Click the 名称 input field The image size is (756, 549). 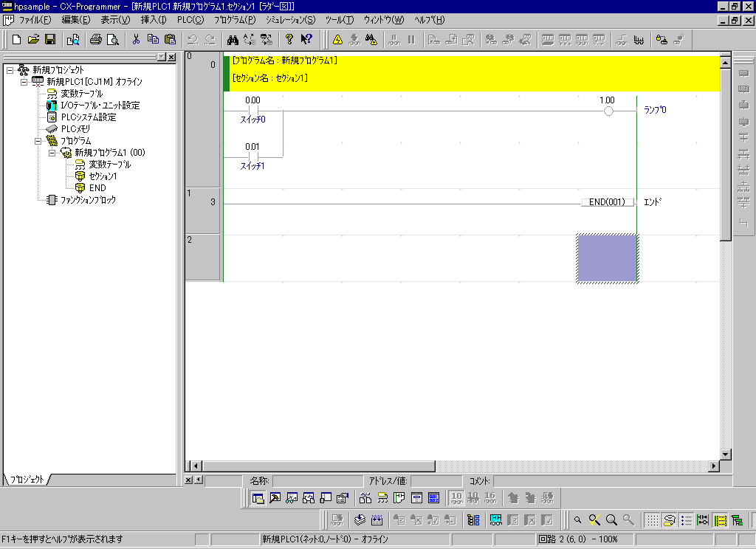coord(317,481)
